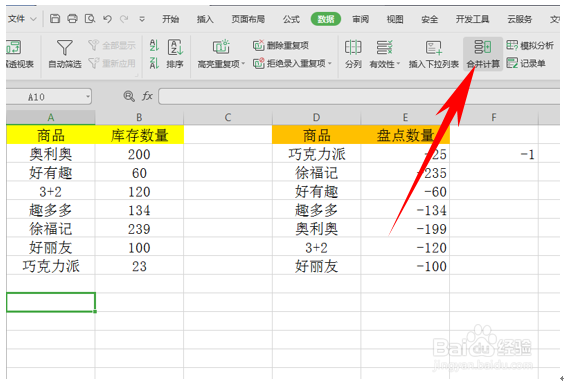Switch to the 审阅 tab

pos(360,19)
